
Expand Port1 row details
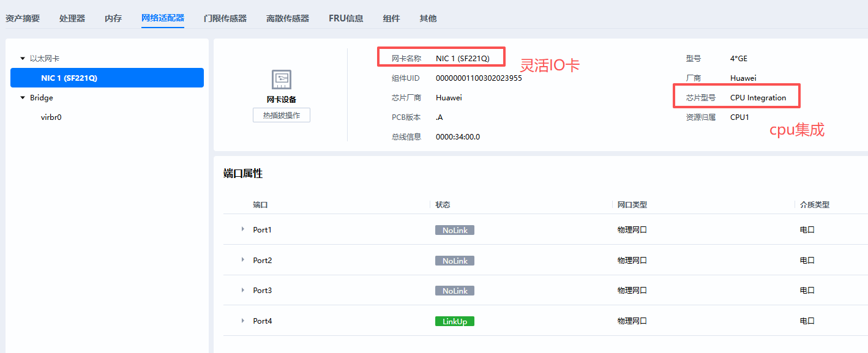coord(242,229)
